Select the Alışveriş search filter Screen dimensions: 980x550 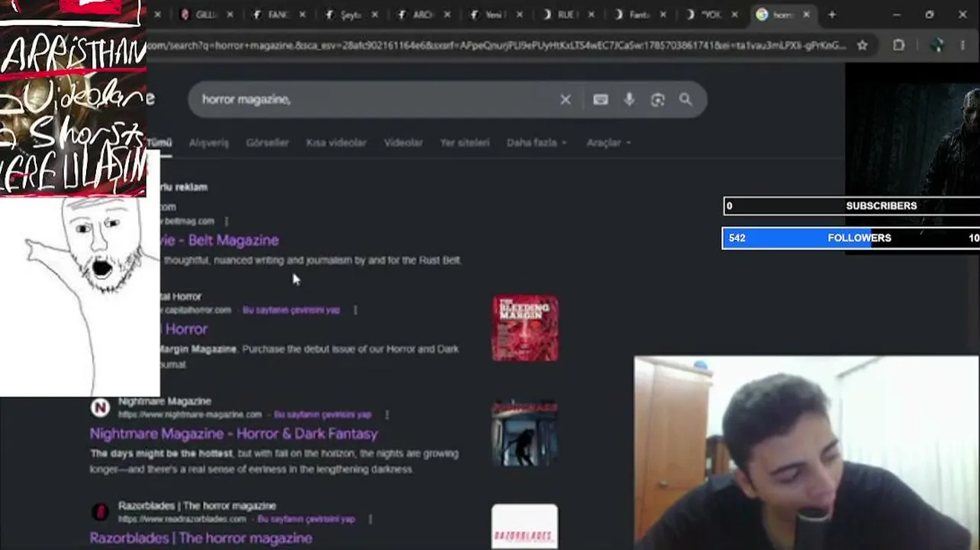(x=208, y=143)
